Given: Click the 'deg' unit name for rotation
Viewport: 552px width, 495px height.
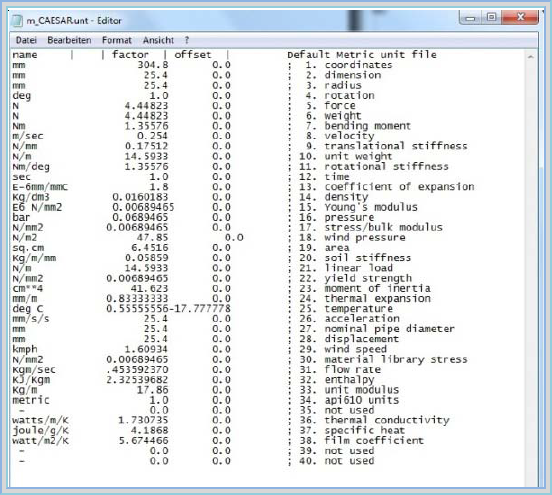Looking at the screenshot, I should coord(21,96).
